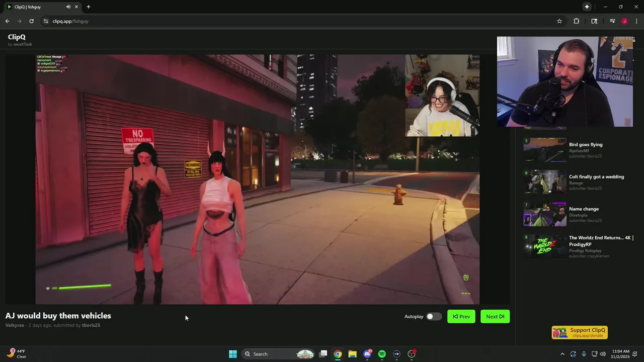The width and height of the screenshot is (644, 362).
Task: Click the Prodigy Roleplay channel name
Action: point(585,250)
